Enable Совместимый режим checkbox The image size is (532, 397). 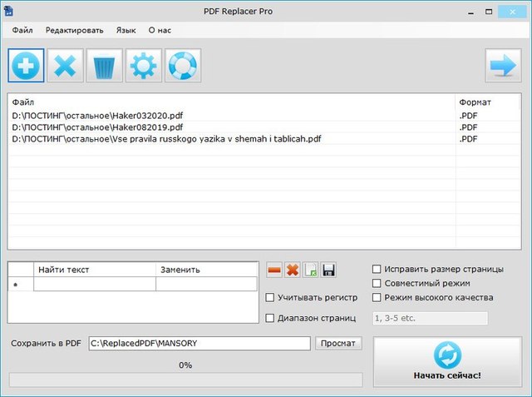(377, 283)
